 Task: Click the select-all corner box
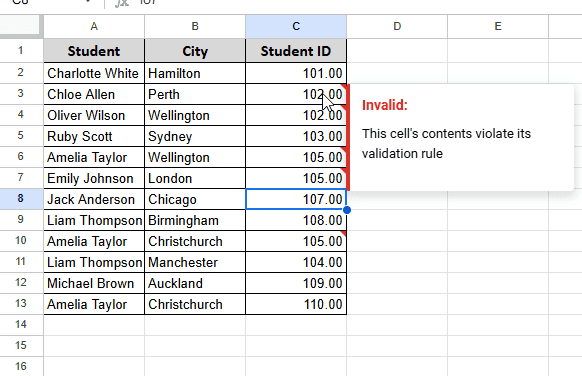[x=20, y=26]
